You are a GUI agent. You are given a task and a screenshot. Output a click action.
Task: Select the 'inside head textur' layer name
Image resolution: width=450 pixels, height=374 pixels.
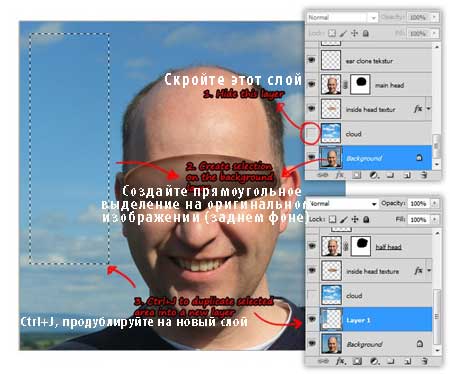[x=370, y=109]
